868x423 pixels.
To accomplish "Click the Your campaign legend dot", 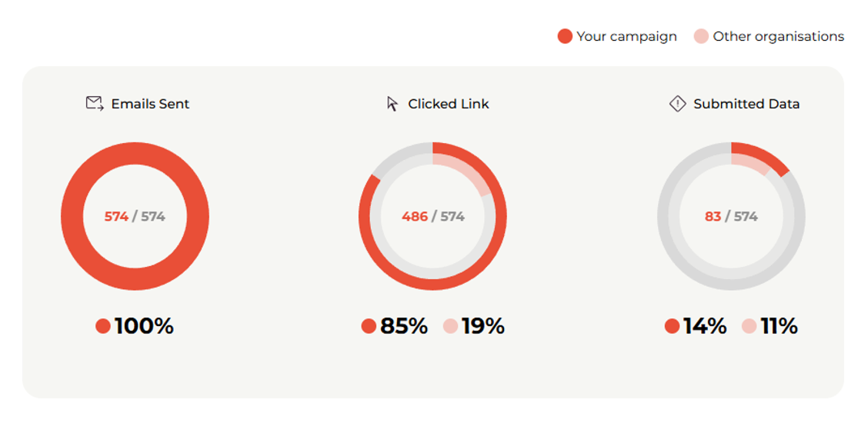I will (565, 37).
